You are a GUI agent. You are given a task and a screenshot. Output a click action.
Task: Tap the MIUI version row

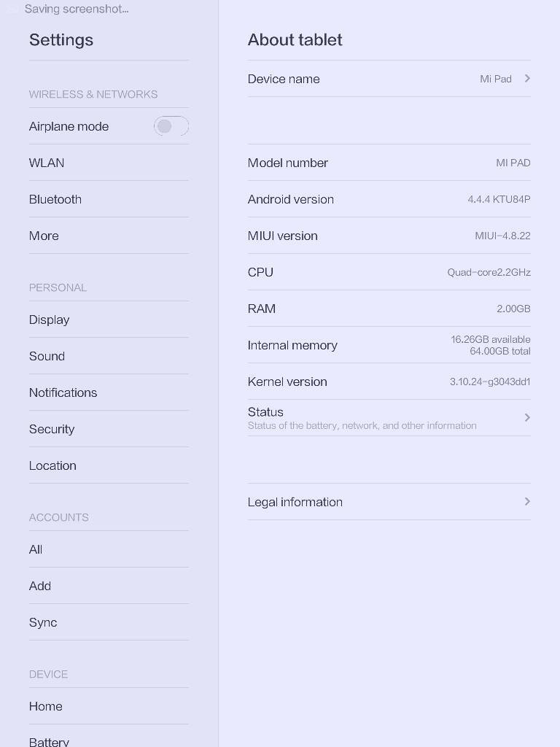[389, 236]
